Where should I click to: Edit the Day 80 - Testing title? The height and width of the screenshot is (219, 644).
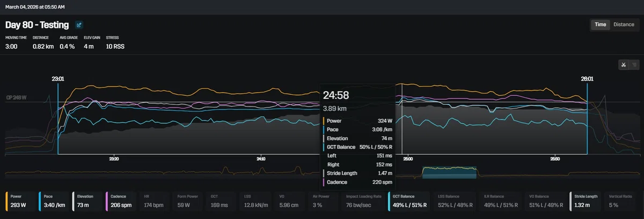pos(79,25)
